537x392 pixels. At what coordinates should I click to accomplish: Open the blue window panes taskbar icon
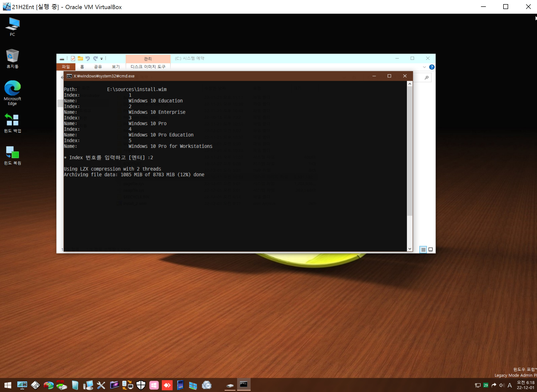[193, 385]
